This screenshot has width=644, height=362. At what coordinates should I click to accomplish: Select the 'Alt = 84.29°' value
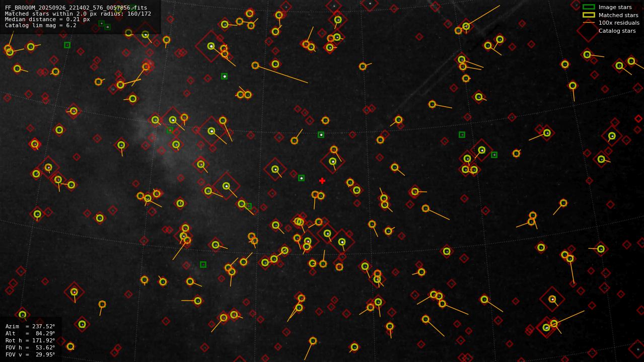(x=30, y=333)
